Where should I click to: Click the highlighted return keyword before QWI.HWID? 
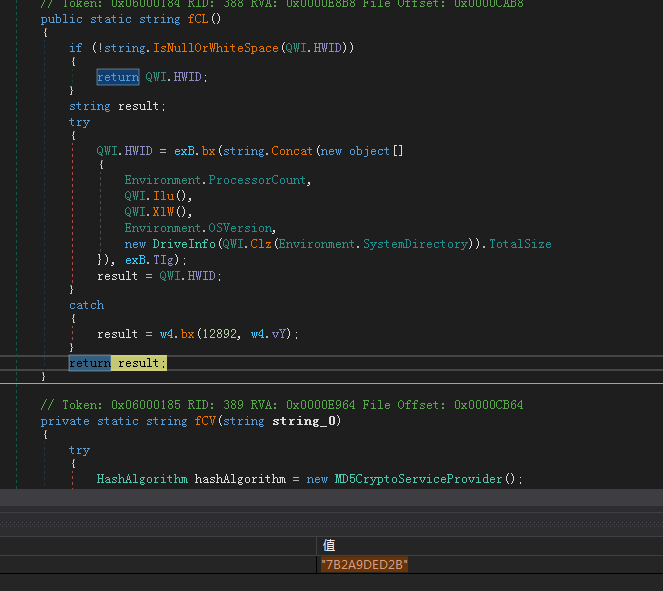tap(118, 77)
